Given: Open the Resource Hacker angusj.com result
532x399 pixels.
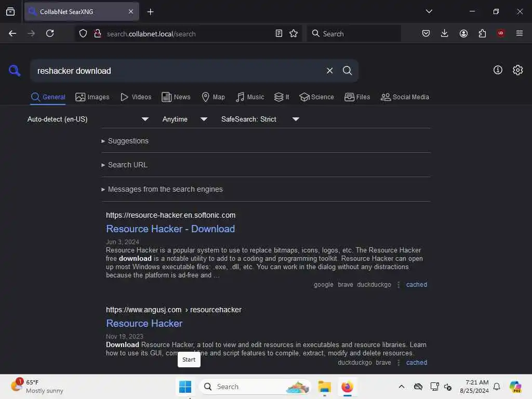Looking at the screenshot, I should [144, 323].
